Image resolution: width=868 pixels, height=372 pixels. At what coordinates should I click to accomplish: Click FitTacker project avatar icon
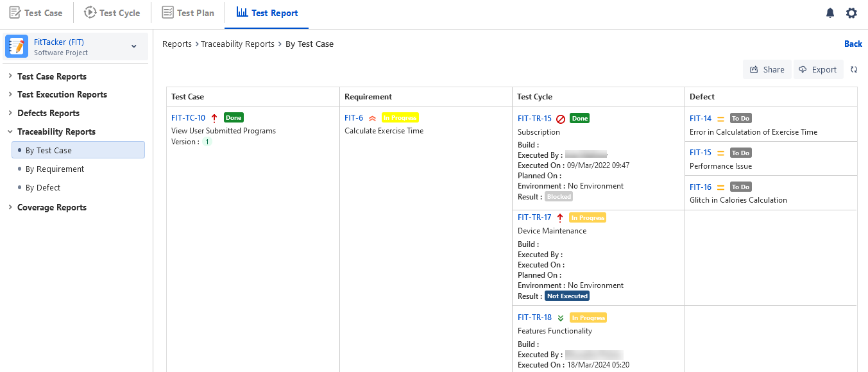pos(17,46)
